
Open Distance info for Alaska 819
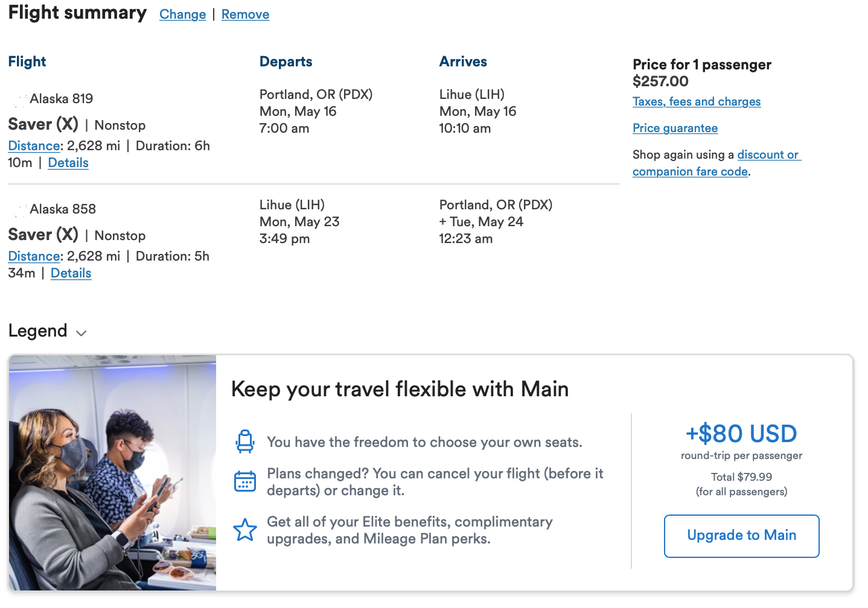34,146
